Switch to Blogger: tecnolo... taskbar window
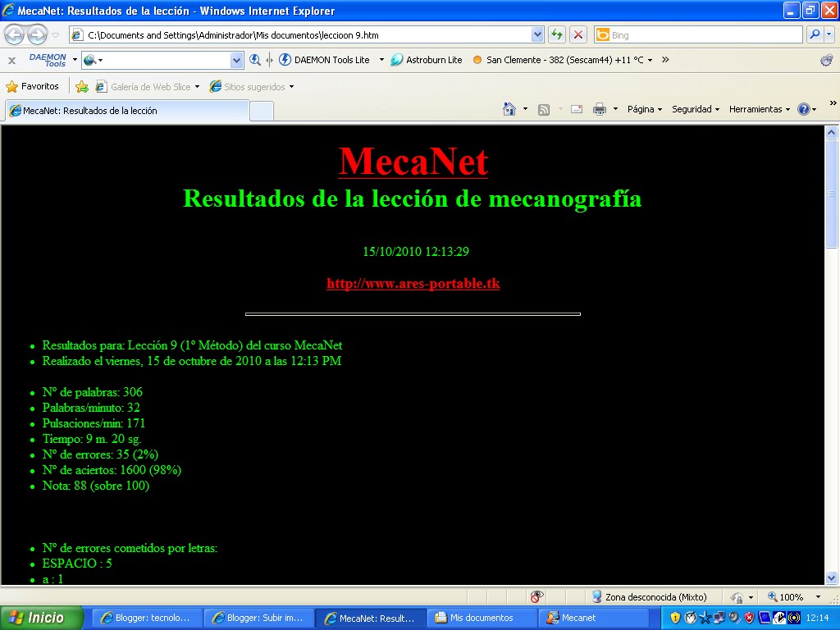Image resolution: width=840 pixels, height=630 pixels. point(146,618)
